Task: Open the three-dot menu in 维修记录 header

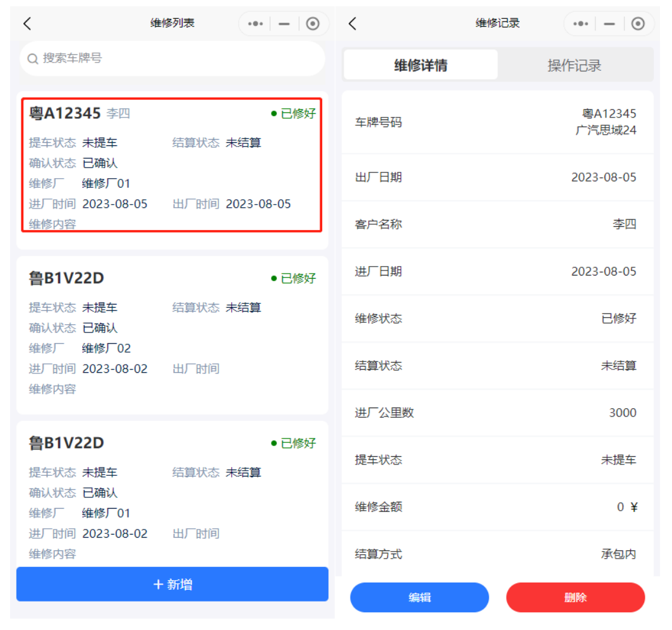Action: pos(580,24)
